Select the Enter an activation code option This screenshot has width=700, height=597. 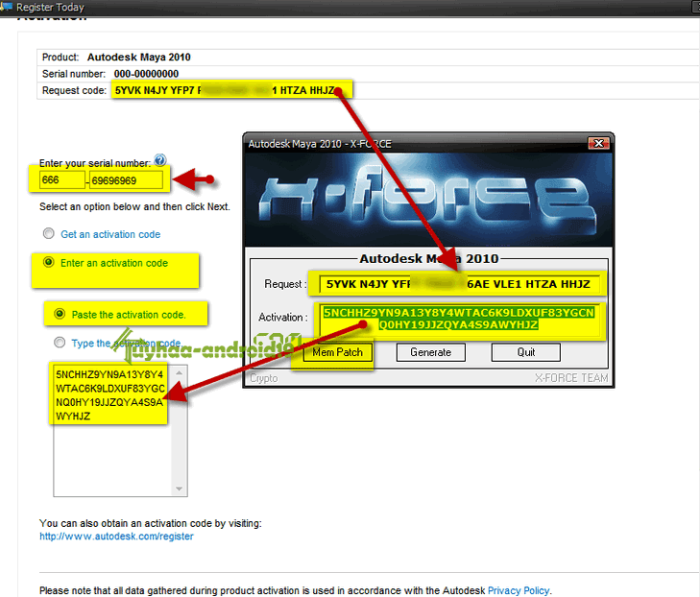pyautogui.click(x=49, y=262)
